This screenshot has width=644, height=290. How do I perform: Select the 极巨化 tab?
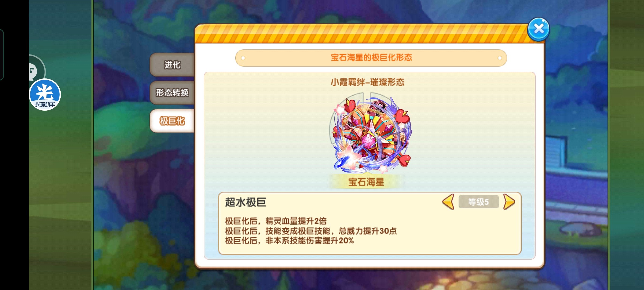(x=172, y=121)
